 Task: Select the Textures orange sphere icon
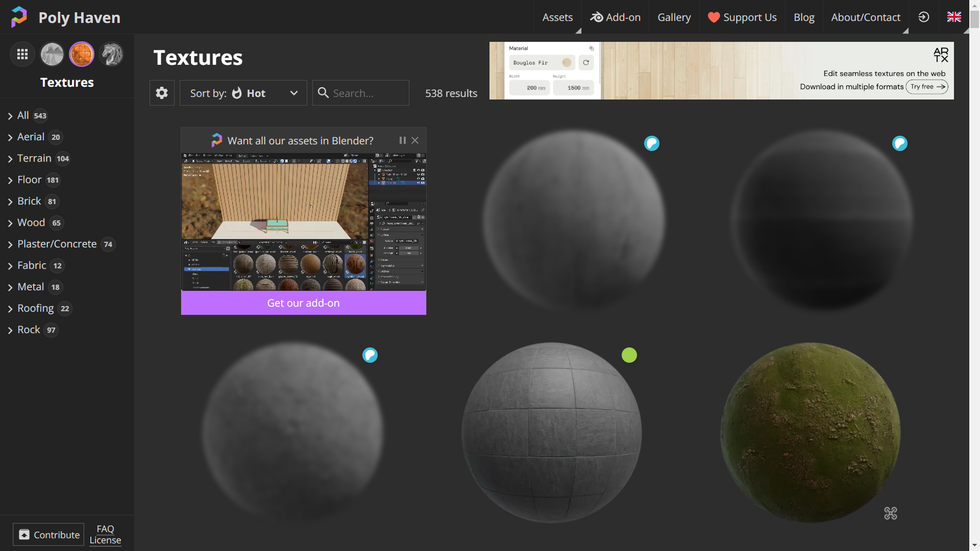pyautogui.click(x=82, y=54)
